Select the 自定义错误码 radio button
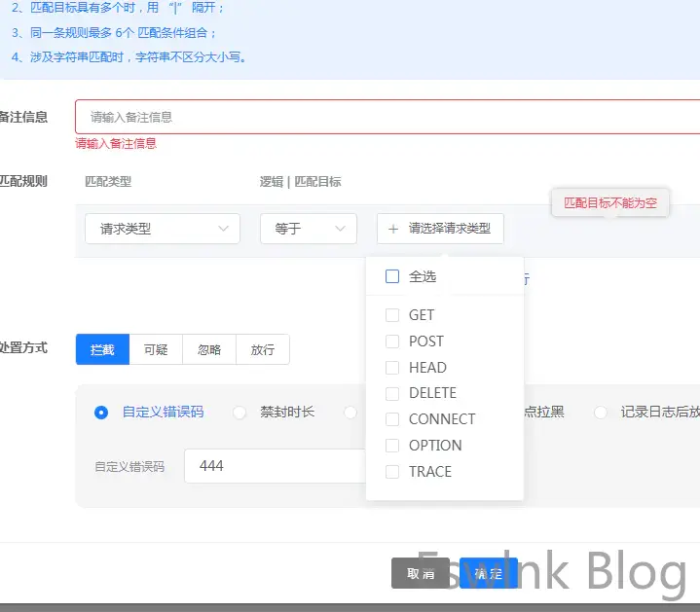700x612 pixels. coord(101,412)
